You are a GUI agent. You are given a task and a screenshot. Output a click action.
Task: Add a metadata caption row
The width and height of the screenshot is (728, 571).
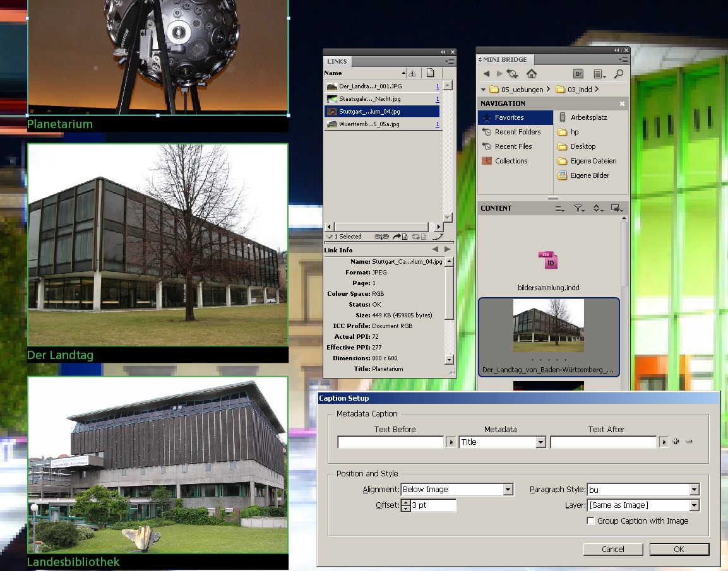point(676,442)
